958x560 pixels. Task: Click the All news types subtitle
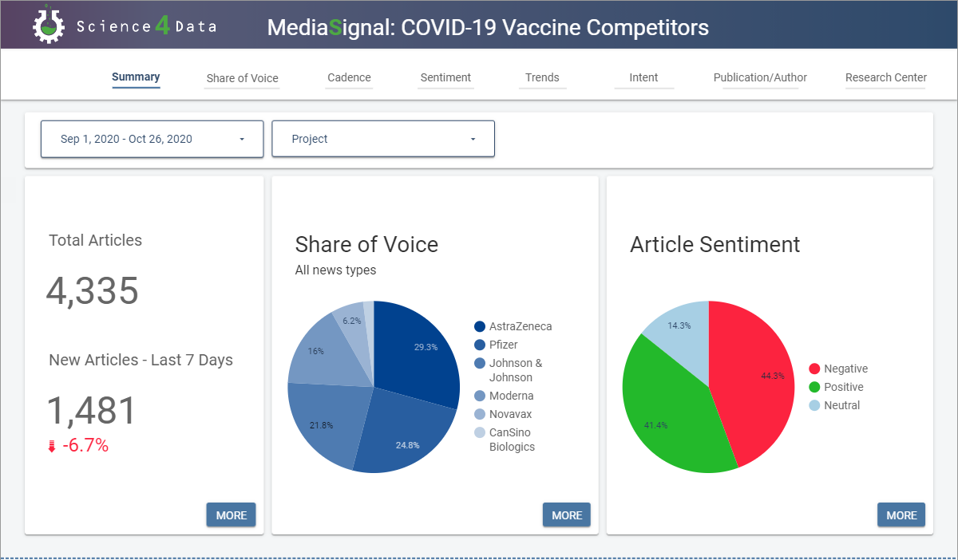click(x=335, y=270)
